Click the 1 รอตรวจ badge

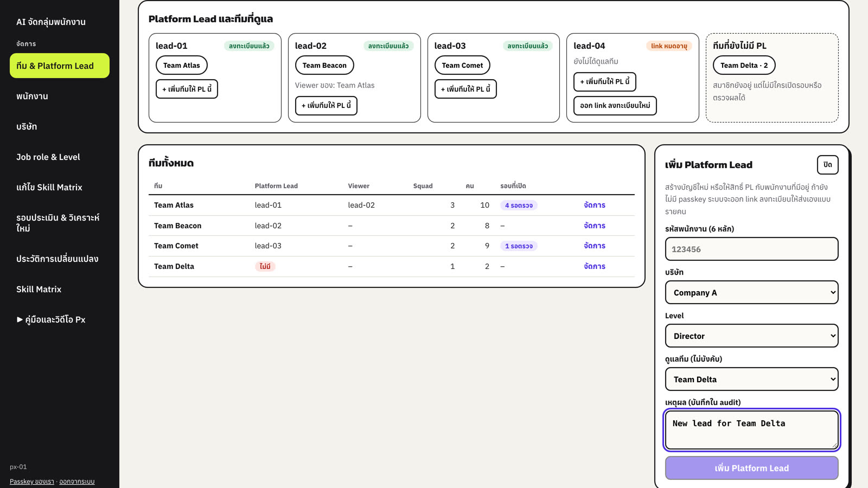[x=519, y=246]
